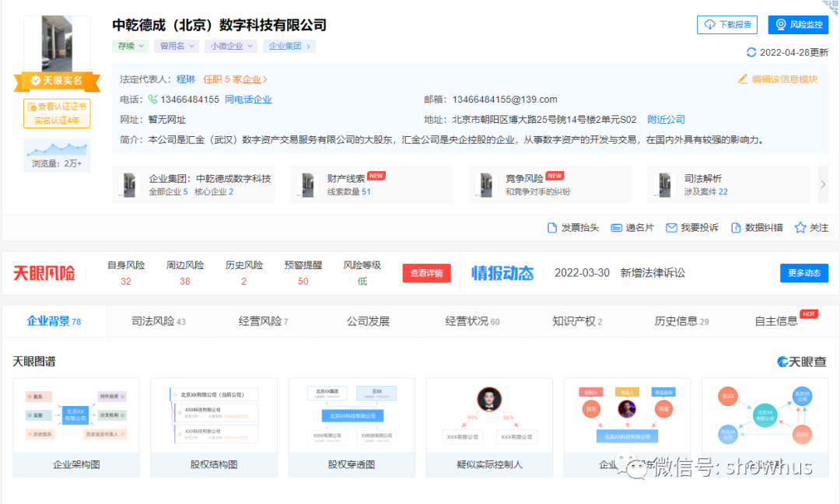
Task: Open the circular relationship graph thumbnail at the row's end
Action: [x=765, y=428]
